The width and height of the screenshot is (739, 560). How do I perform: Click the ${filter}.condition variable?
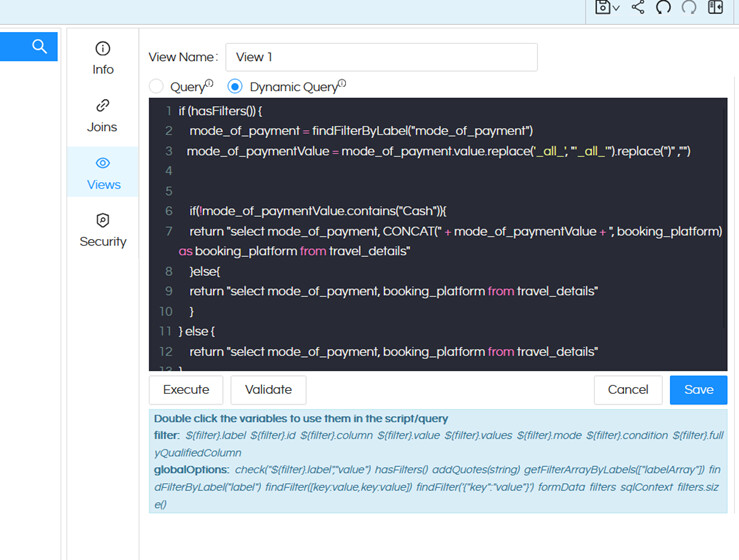[x=627, y=436]
